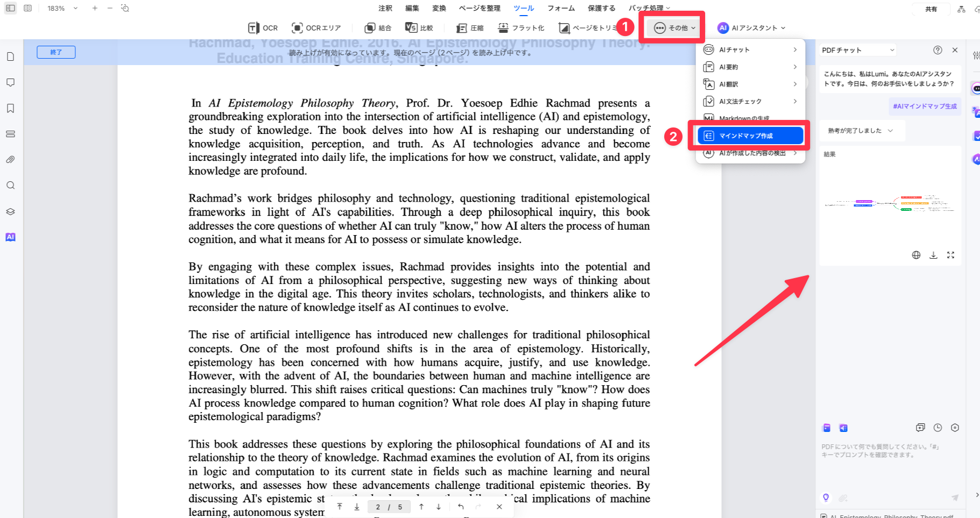
Task: Download the generated mind map
Action: tap(933, 255)
